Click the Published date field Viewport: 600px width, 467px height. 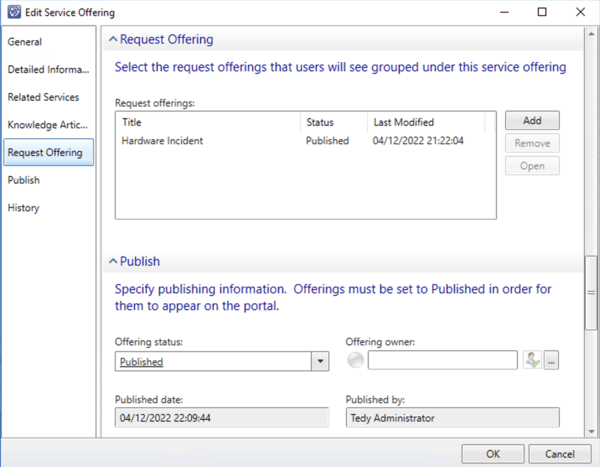click(x=222, y=418)
